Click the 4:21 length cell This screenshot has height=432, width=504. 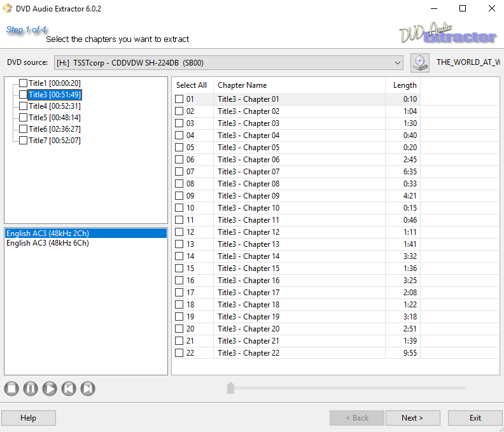(x=403, y=196)
